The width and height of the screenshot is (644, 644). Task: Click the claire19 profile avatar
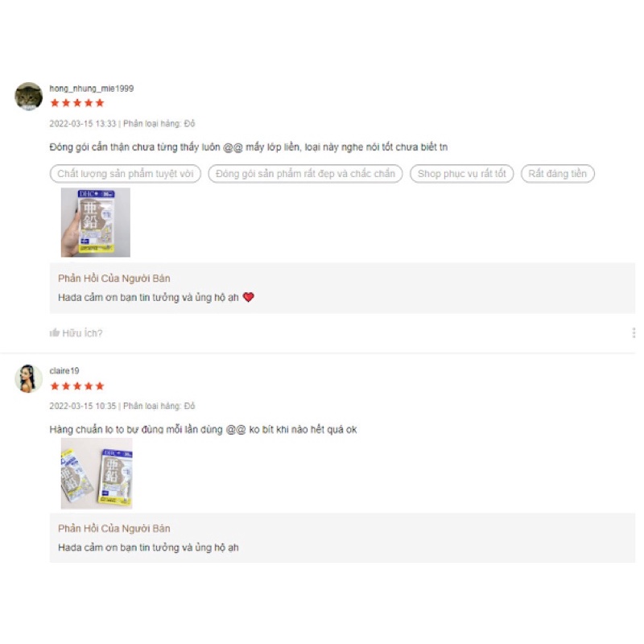pyautogui.click(x=29, y=378)
